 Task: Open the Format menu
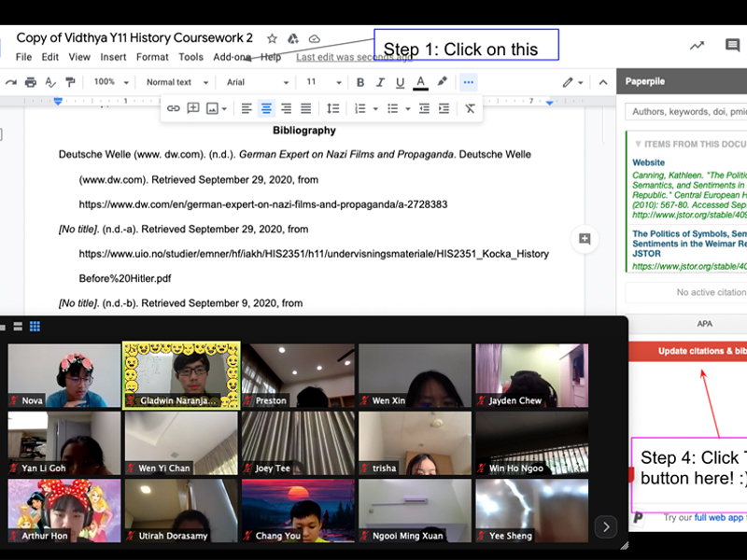click(x=152, y=57)
